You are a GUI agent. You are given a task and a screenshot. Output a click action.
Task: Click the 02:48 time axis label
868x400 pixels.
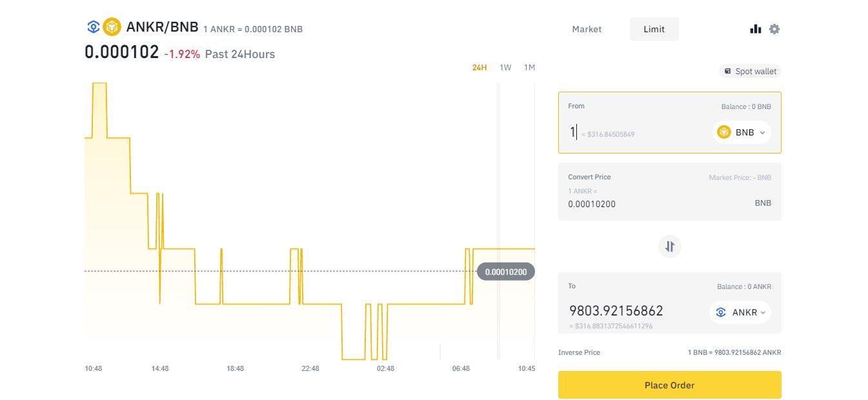pyautogui.click(x=385, y=368)
